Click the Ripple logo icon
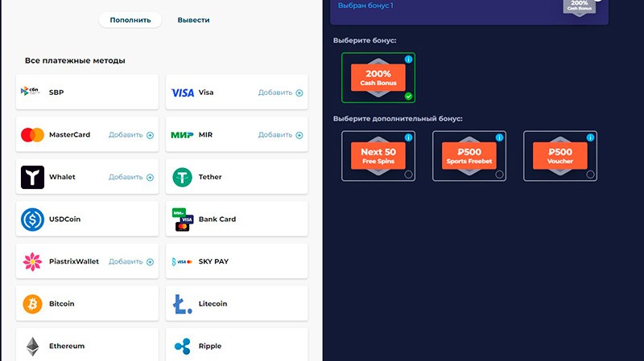 point(183,346)
